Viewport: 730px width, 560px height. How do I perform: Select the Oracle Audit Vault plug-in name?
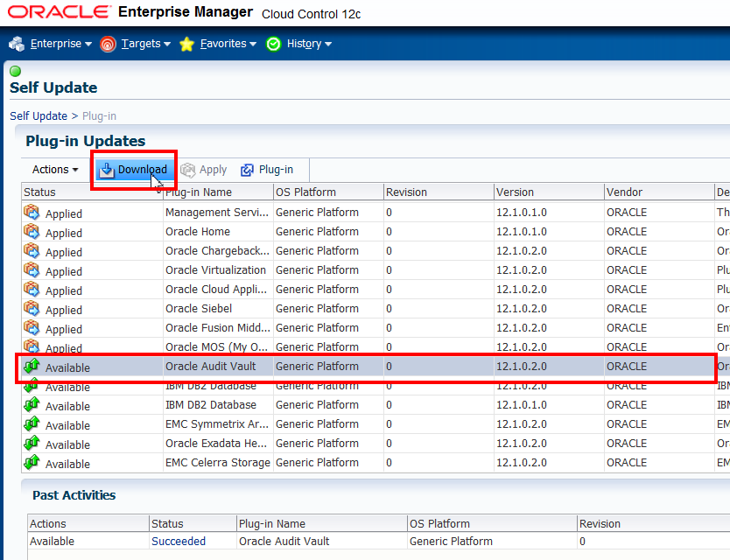pos(210,367)
